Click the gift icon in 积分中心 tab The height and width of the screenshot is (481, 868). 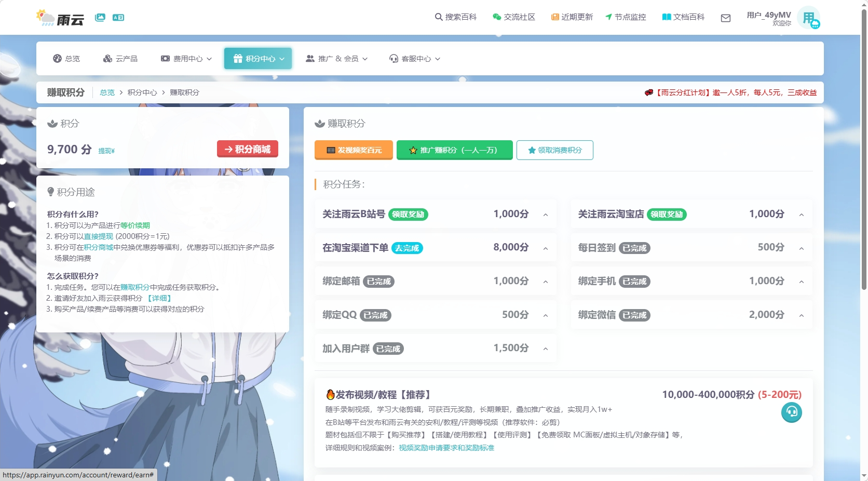pyautogui.click(x=238, y=59)
